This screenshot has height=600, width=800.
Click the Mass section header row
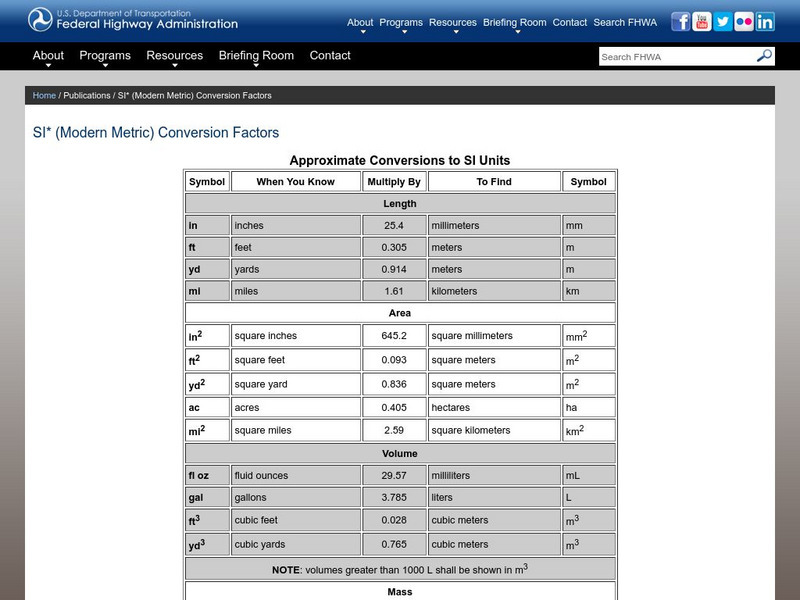pos(400,591)
